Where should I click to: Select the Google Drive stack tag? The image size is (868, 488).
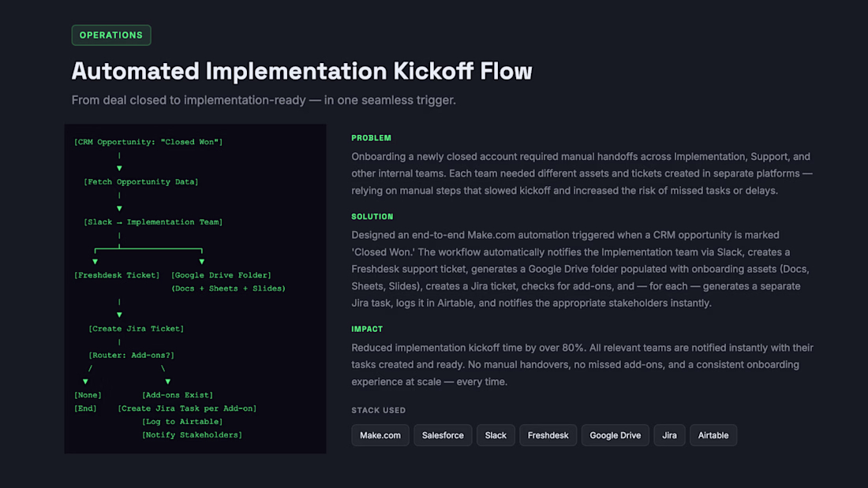pyautogui.click(x=615, y=435)
